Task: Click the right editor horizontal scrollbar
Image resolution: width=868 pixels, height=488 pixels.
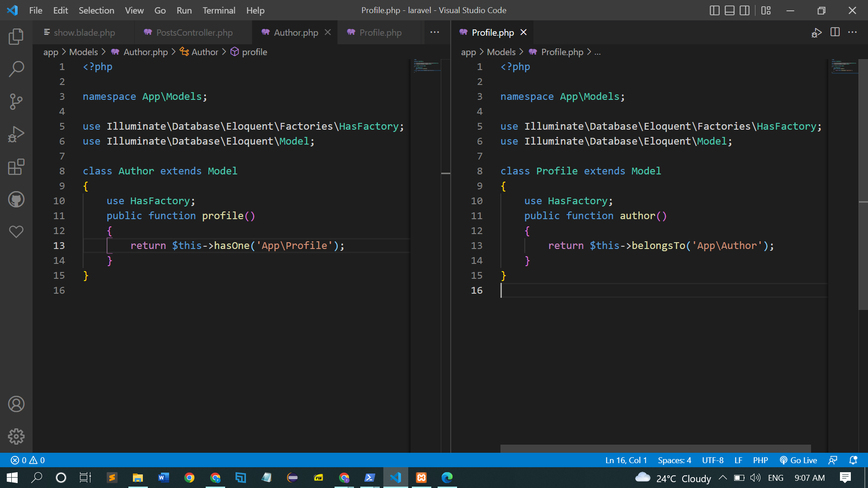Action: coord(656,448)
